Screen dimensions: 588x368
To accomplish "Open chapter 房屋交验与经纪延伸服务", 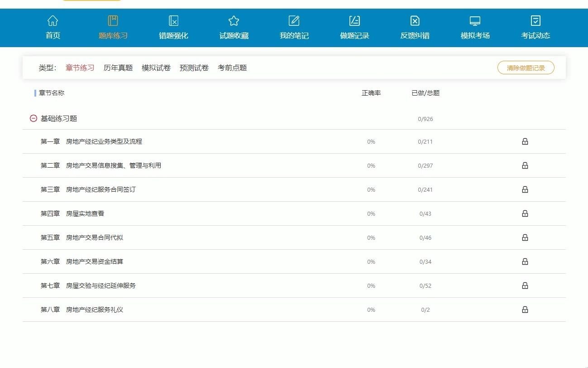I will tap(101, 286).
